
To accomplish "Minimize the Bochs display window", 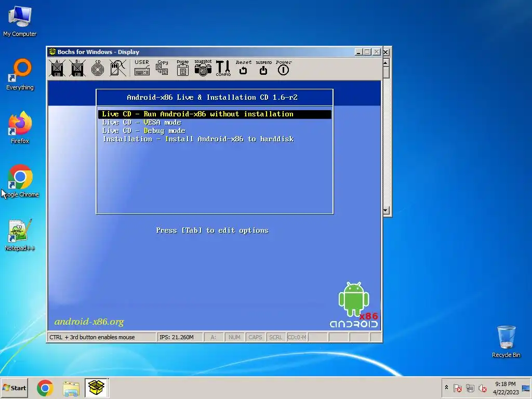I will 358,52.
